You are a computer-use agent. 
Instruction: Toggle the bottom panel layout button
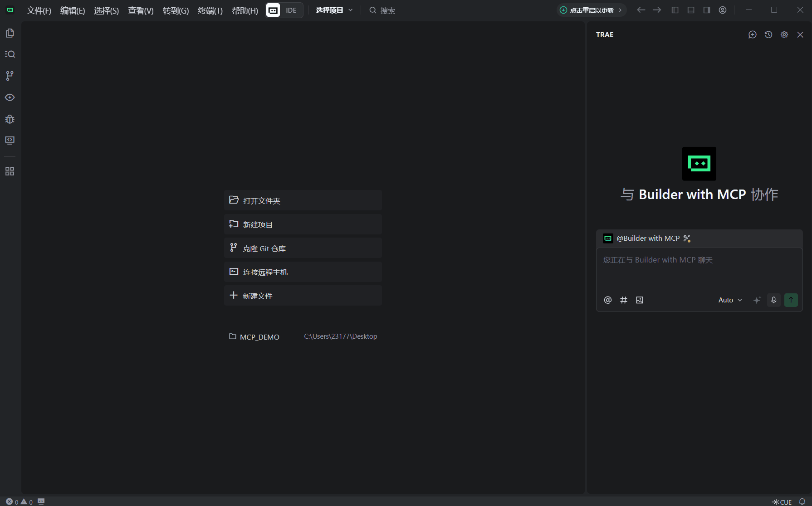[x=690, y=10]
